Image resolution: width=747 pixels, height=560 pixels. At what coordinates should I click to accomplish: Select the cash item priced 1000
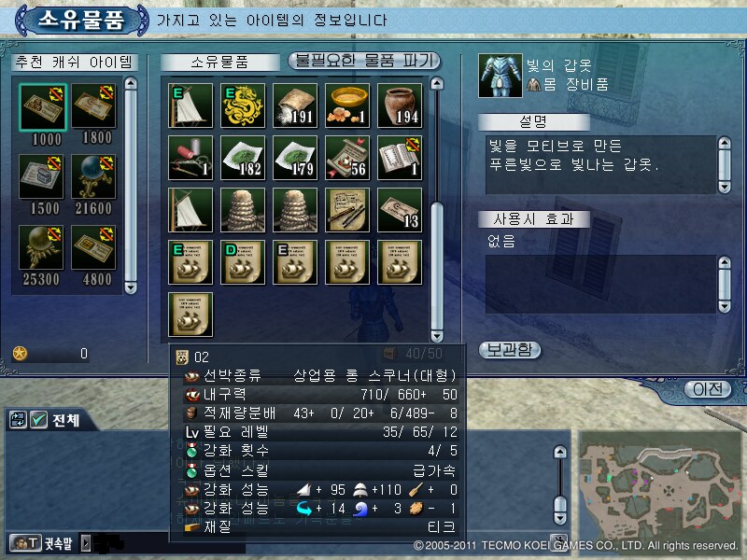[x=43, y=107]
